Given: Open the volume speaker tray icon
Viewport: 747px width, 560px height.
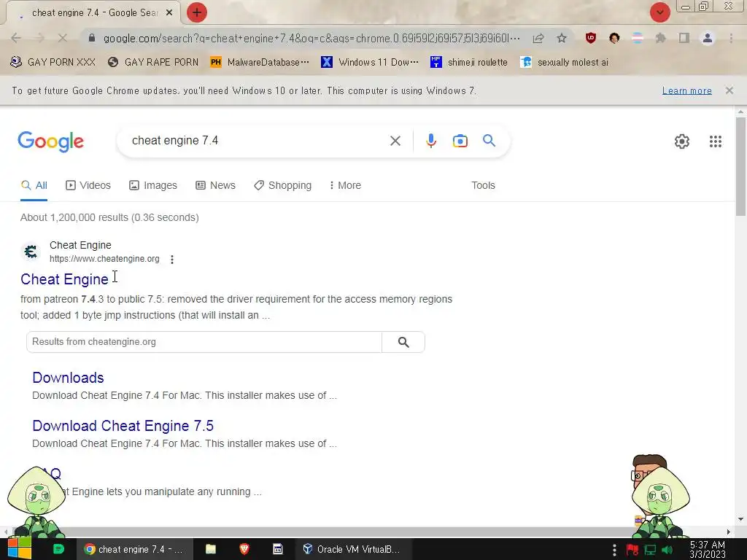Looking at the screenshot, I should pos(667,550).
